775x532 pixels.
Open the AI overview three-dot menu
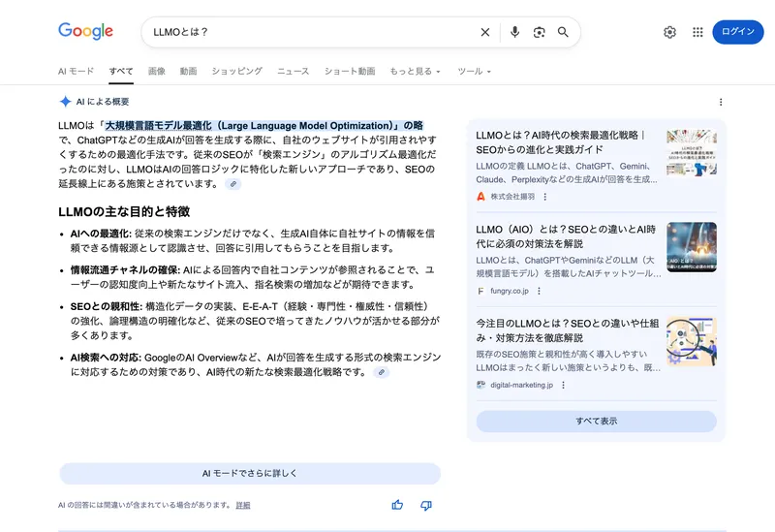pyautogui.click(x=721, y=102)
